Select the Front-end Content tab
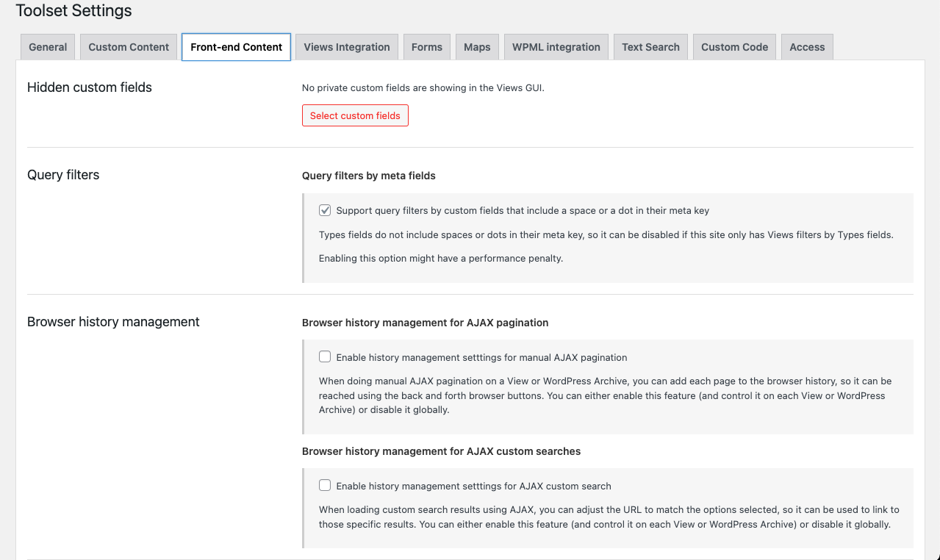 pyautogui.click(x=236, y=47)
